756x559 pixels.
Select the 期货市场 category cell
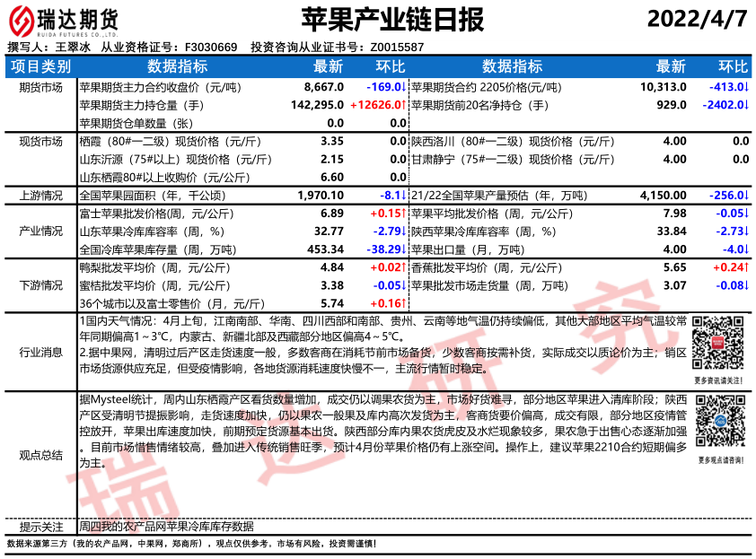click(40, 88)
